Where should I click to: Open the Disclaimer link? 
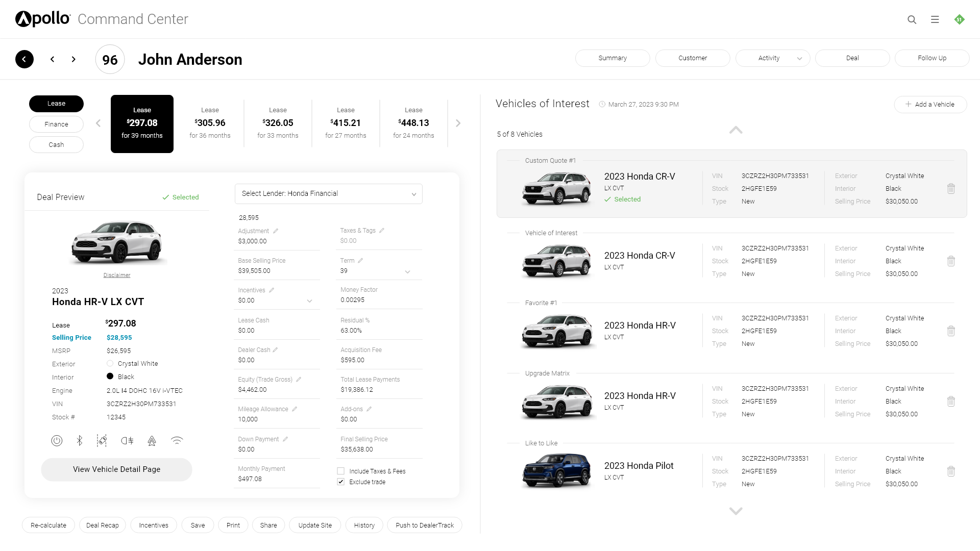coord(117,275)
